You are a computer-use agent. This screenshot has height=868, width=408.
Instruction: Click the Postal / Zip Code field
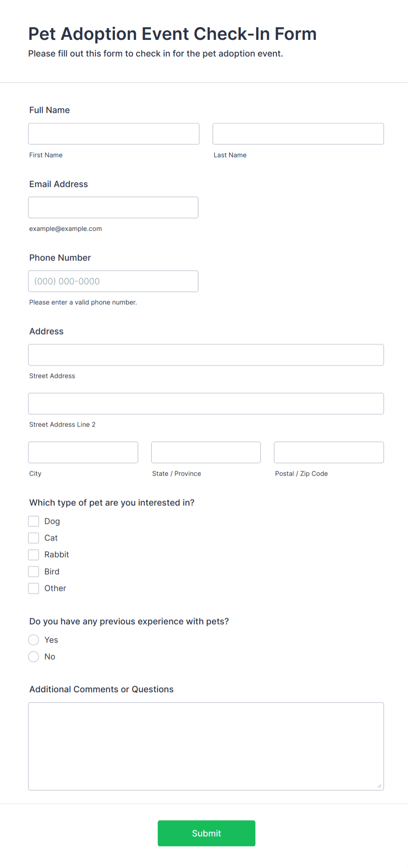329,452
